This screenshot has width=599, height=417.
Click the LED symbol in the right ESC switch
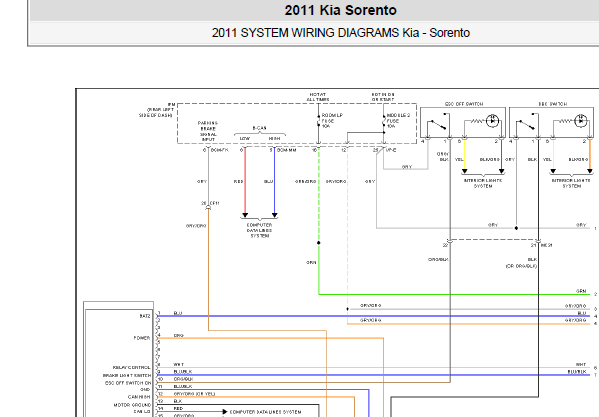point(581,121)
